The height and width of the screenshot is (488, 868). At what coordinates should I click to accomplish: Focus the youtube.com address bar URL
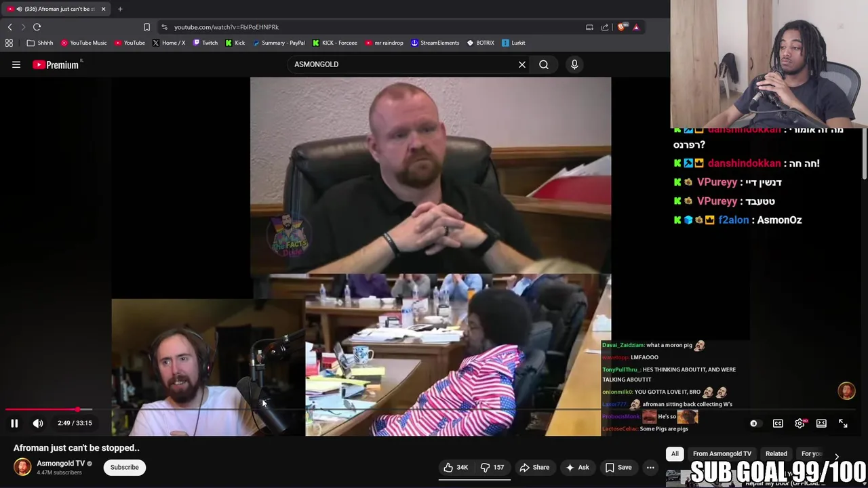point(226,27)
